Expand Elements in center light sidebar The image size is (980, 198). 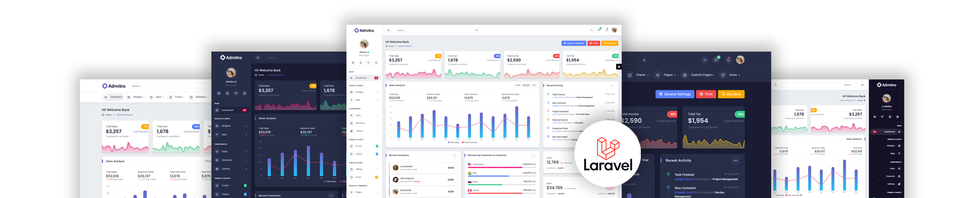pos(364,123)
